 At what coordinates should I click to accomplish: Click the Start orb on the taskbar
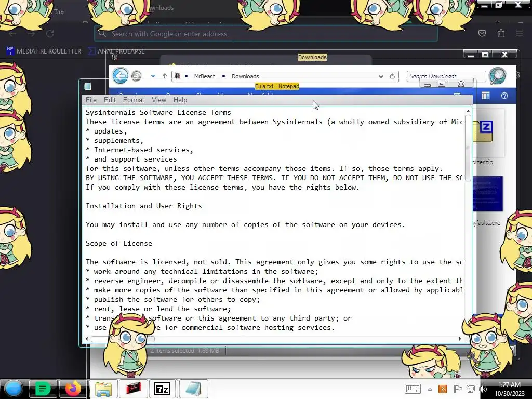14,389
